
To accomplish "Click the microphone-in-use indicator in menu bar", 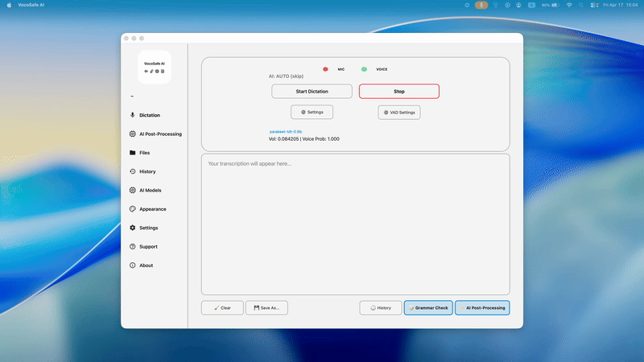I will point(481,5).
